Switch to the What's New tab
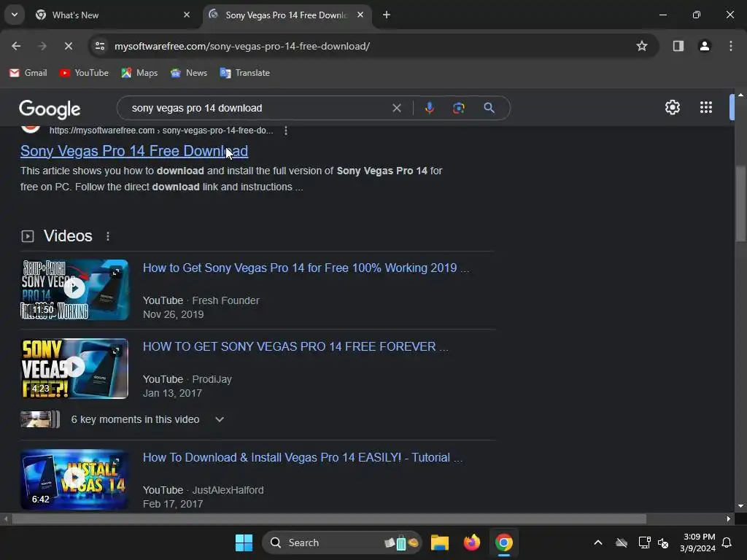Image resolution: width=747 pixels, height=560 pixels. [x=112, y=15]
